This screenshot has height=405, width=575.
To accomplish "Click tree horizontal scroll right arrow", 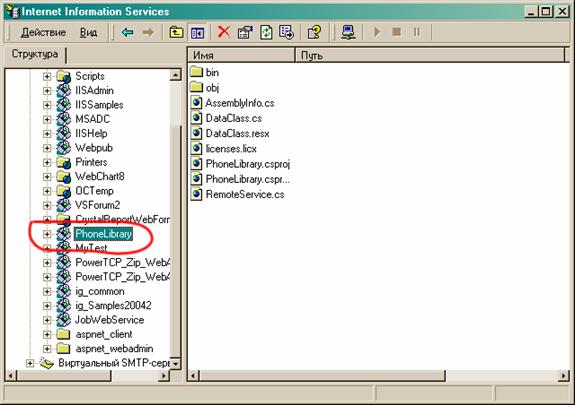I will click(164, 376).
